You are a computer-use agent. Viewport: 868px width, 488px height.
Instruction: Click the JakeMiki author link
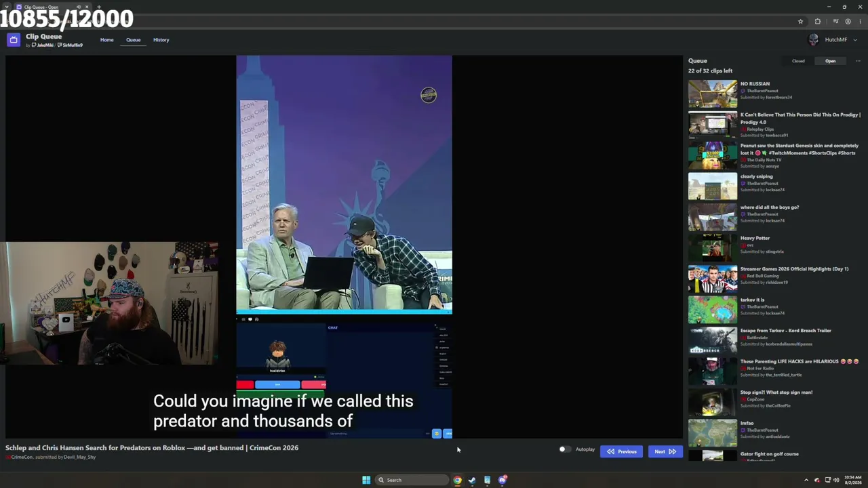(45, 45)
